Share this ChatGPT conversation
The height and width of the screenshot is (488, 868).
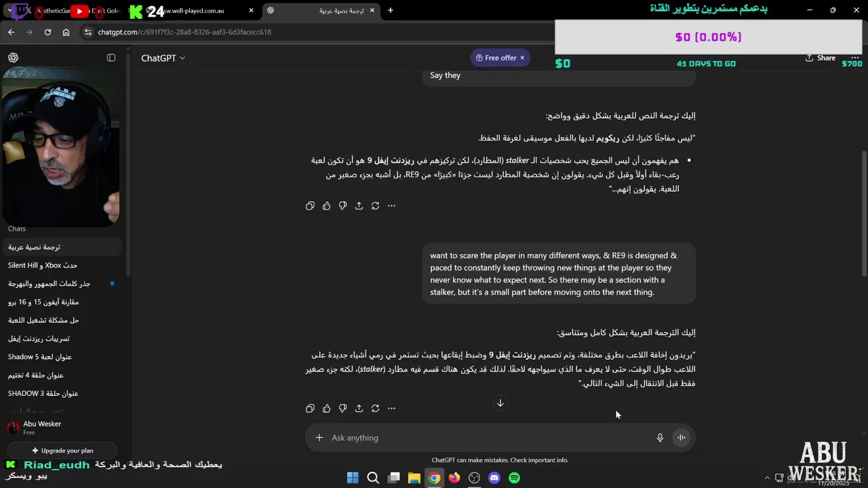(820, 58)
